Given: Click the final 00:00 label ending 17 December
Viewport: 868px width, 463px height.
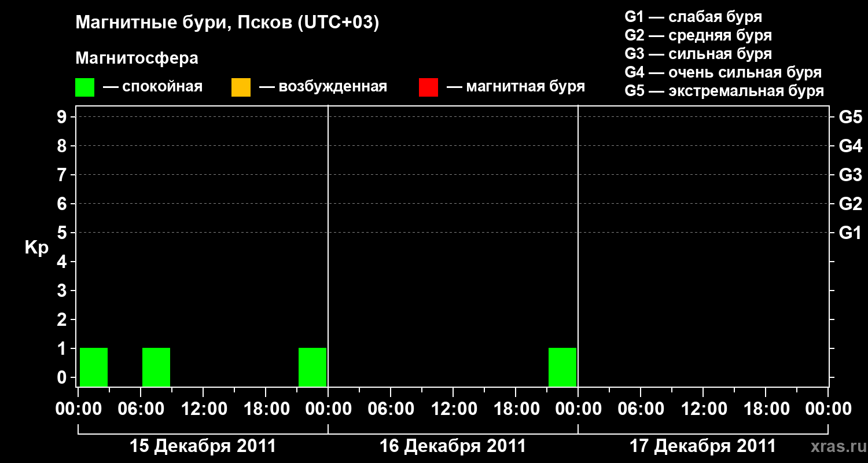Looking at the screenshot, I should [828, 409].
